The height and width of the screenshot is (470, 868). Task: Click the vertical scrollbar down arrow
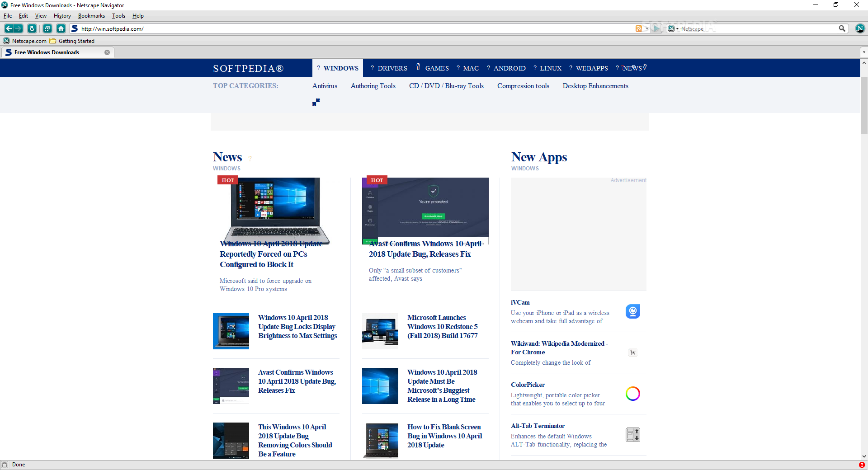point(864,456)
